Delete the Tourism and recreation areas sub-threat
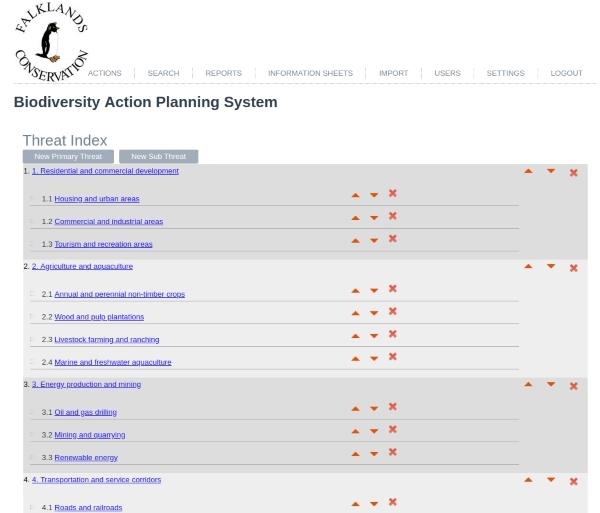Image resolution: width=600 pixels, height=513 pixels. click(x=393, y=238)
